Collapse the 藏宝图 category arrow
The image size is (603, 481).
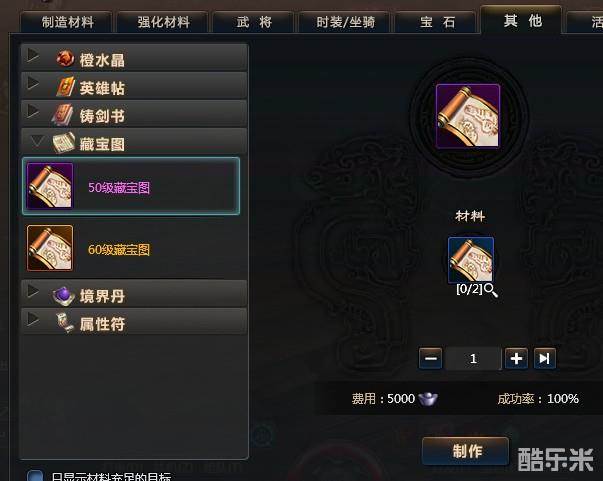coord(37,141)
